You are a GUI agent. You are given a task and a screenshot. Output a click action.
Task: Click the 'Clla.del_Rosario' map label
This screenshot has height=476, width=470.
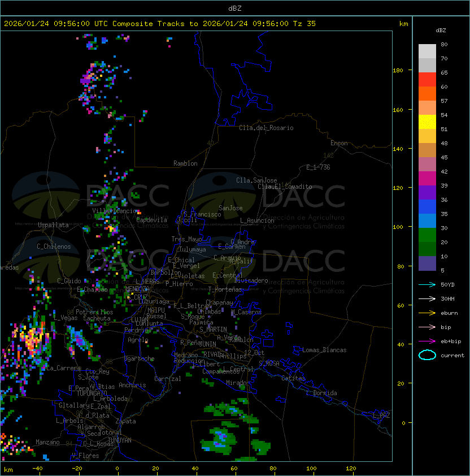point(266,128)
